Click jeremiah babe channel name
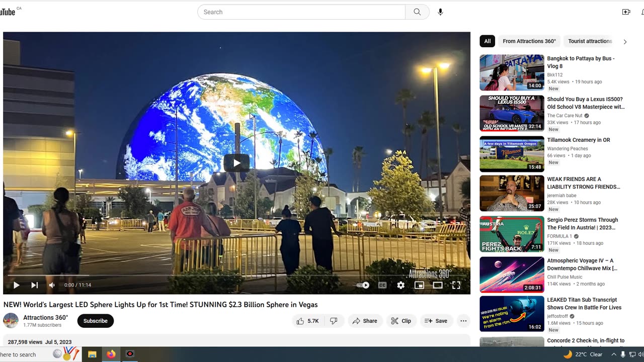Image resolution: width=644 pixels, height=362 pixels. 562,196
